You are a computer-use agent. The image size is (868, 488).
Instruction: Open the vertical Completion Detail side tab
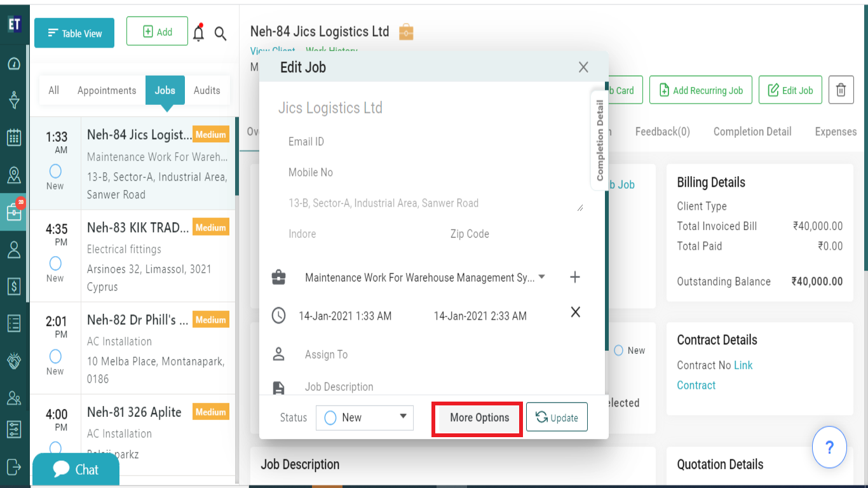click(600, 140)
